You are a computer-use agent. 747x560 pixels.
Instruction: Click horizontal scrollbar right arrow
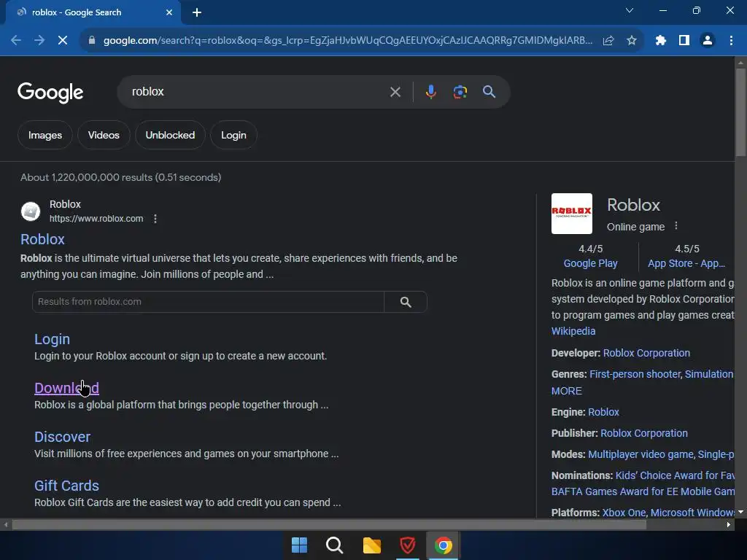(729, 525)
